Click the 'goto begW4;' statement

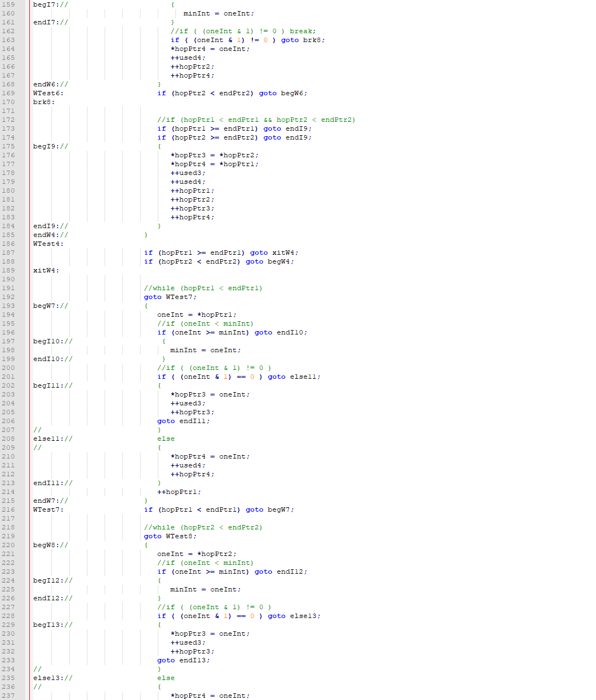click(270, 261)
